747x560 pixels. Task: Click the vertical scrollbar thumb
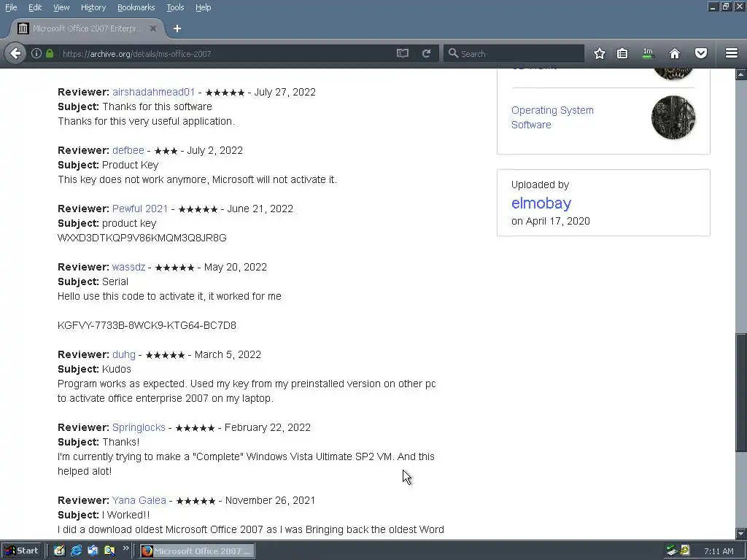741,392
